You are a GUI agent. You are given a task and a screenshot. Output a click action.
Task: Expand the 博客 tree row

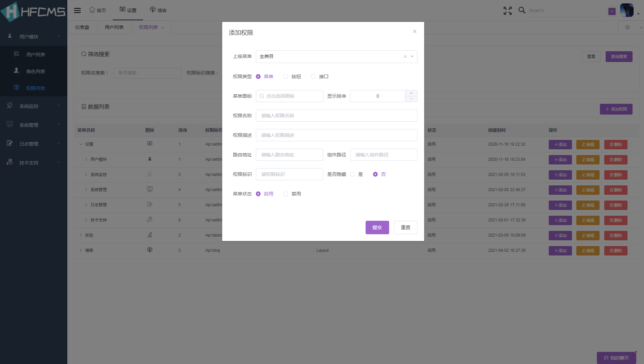click(x=81, y=250)
